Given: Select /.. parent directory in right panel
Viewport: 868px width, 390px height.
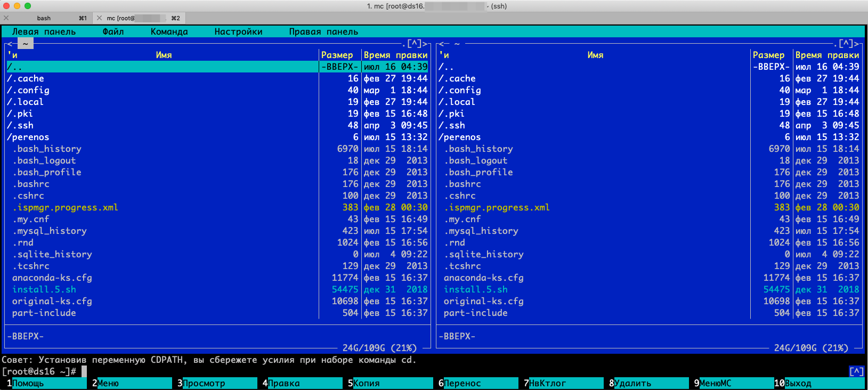Looking at the screenshot, I should point(649,67).
